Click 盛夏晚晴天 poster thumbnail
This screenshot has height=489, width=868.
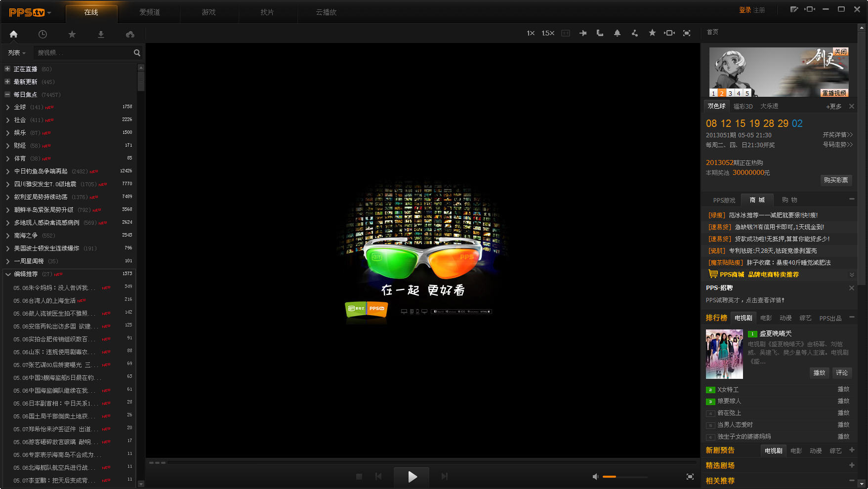point(724,354)
